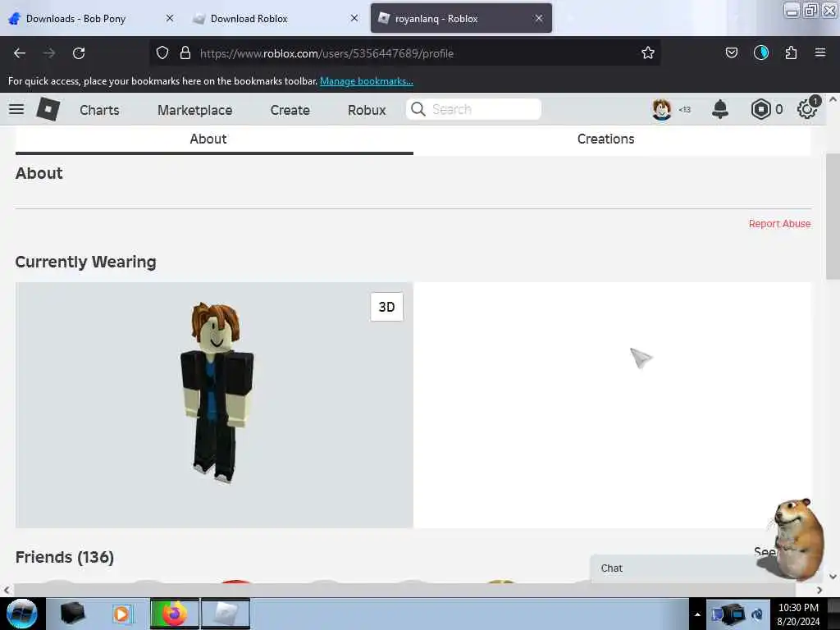
Task: Click the Roblox logo home icon
Action: [48, 109]
